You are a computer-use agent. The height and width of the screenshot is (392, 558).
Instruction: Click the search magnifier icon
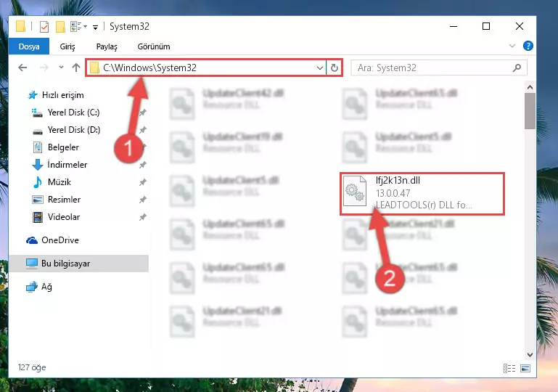517,68
